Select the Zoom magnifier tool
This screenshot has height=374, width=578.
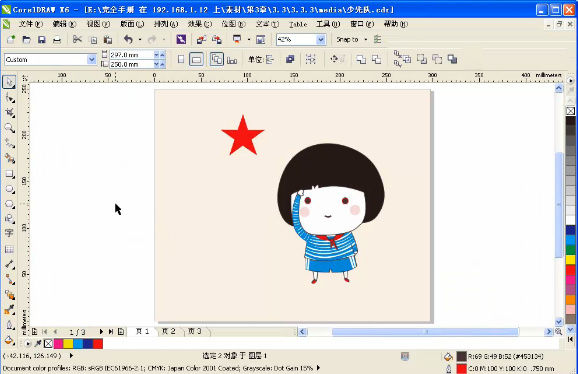10,128
